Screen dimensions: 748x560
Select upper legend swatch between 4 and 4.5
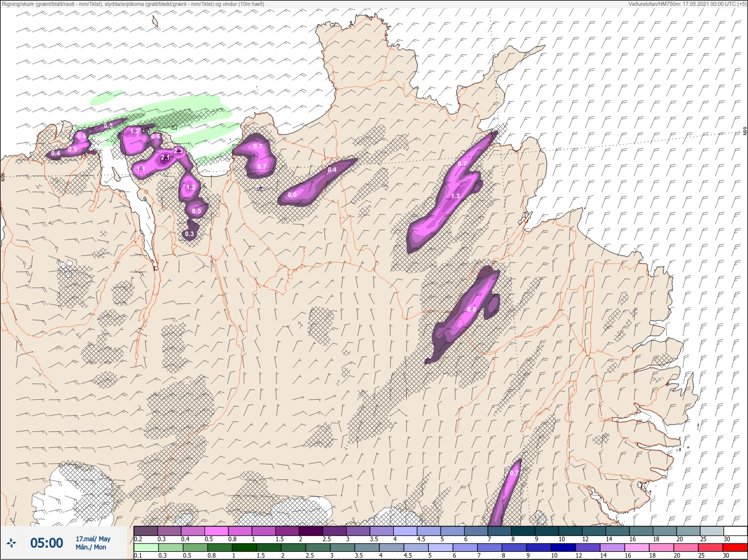[x=406, y=531]
